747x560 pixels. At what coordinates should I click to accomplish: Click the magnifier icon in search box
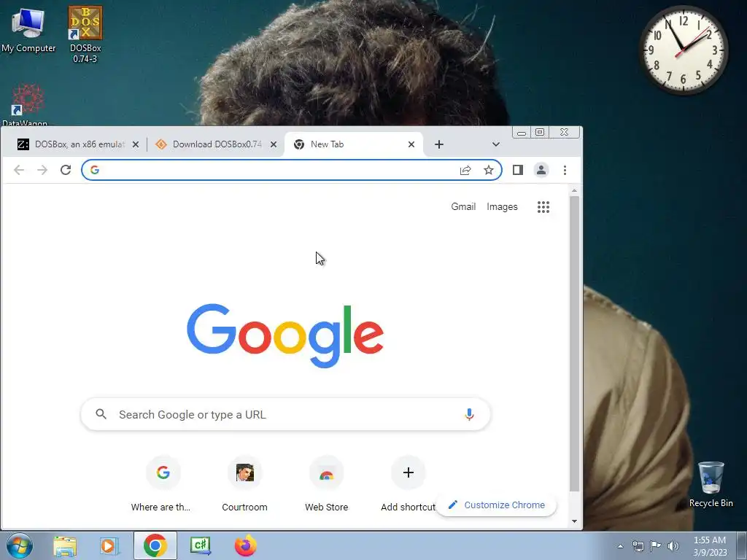pos(101,414)
